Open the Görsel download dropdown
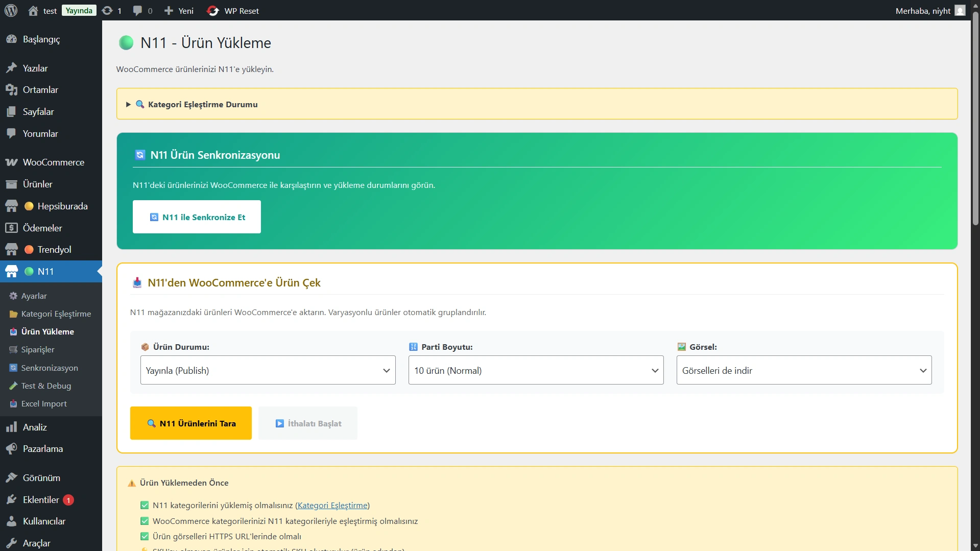The image size is (980, 551). coord(803,370)
